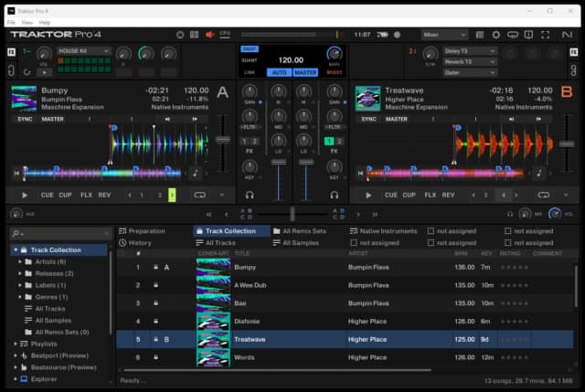Screen dimensions: 585x392
Task: Expand the Artists (6) folder
Action: point(20,262)
